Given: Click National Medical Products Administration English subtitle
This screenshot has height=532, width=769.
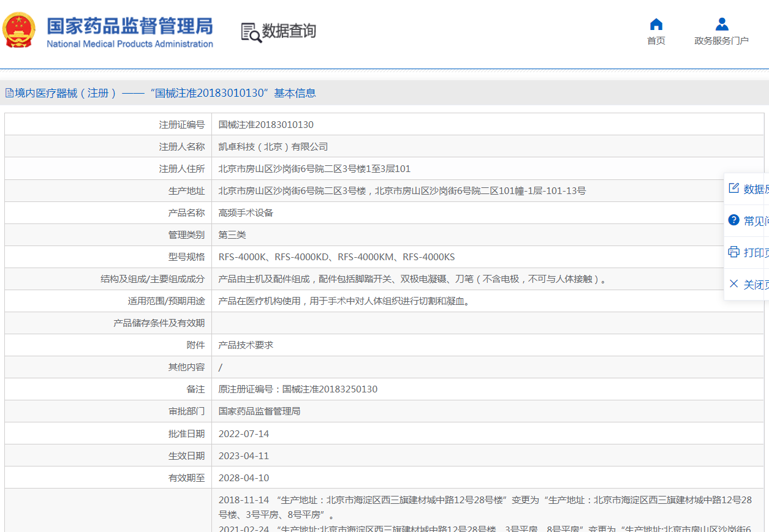Looking at the screenshot, I should (x=130, y=44).
